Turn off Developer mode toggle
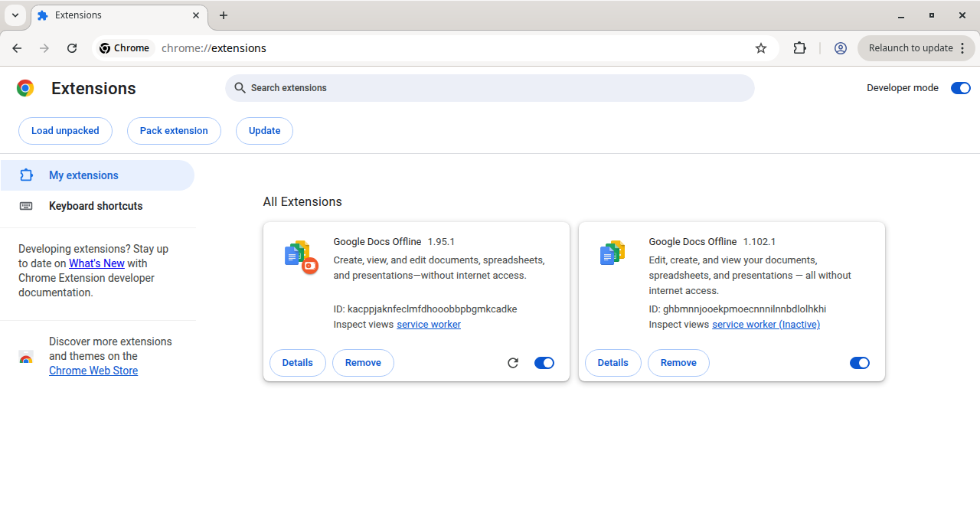This screenshot has width=980, height=513. tap(961, 88)
